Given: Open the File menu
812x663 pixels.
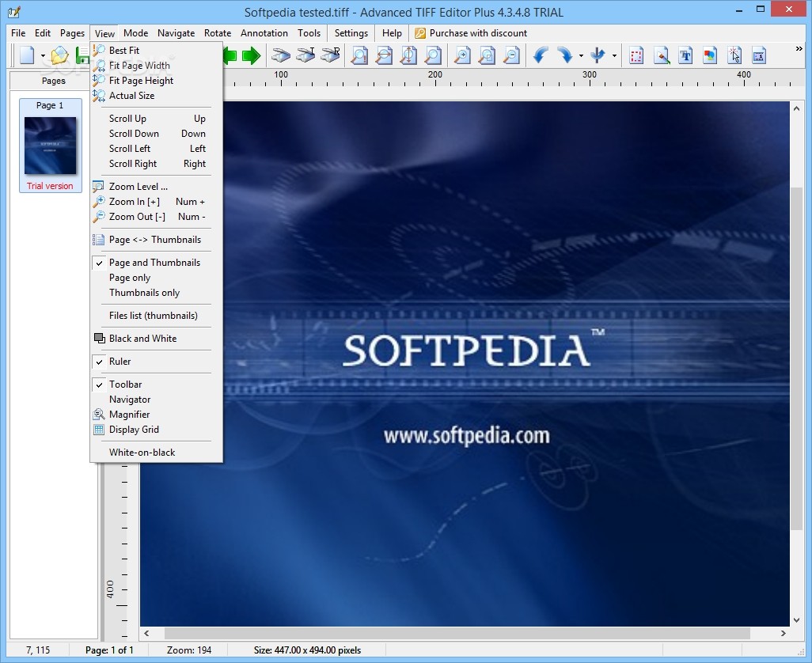Looking at the screenshot, I should coord(18,33).
